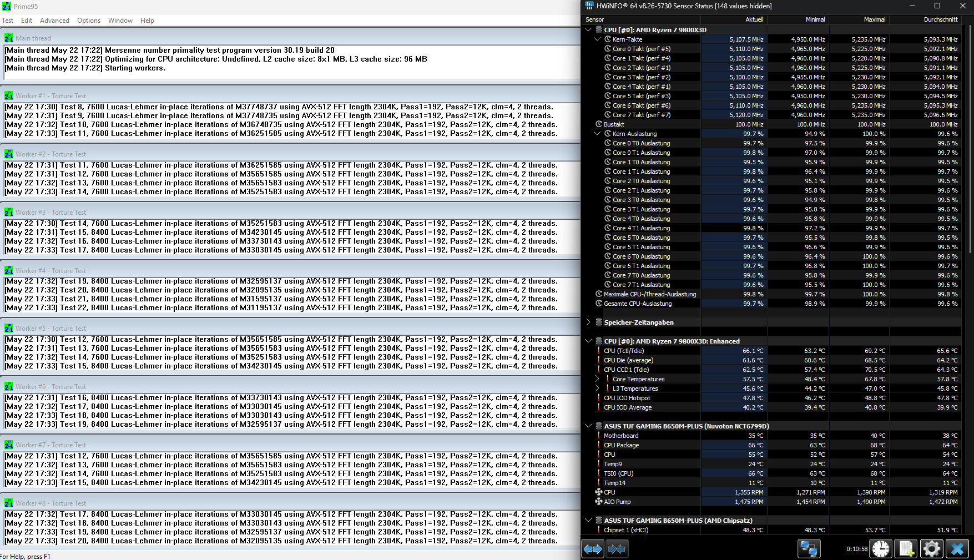Click the Aktuell column header
The image size is (974, 560).
[734, 19]
